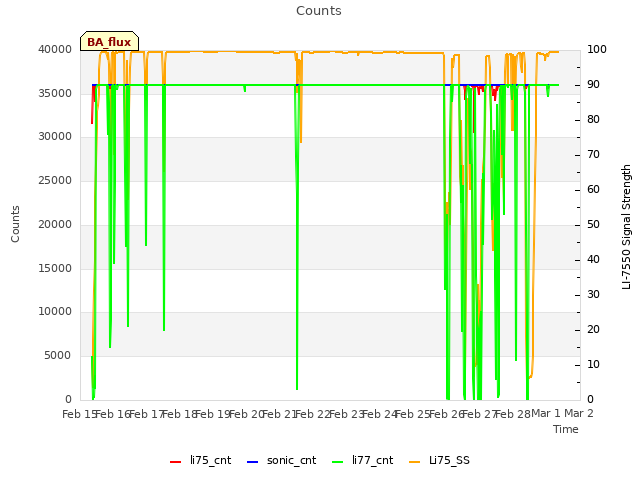Click the 35000 tick on Counts axis

tap(55, 93)
